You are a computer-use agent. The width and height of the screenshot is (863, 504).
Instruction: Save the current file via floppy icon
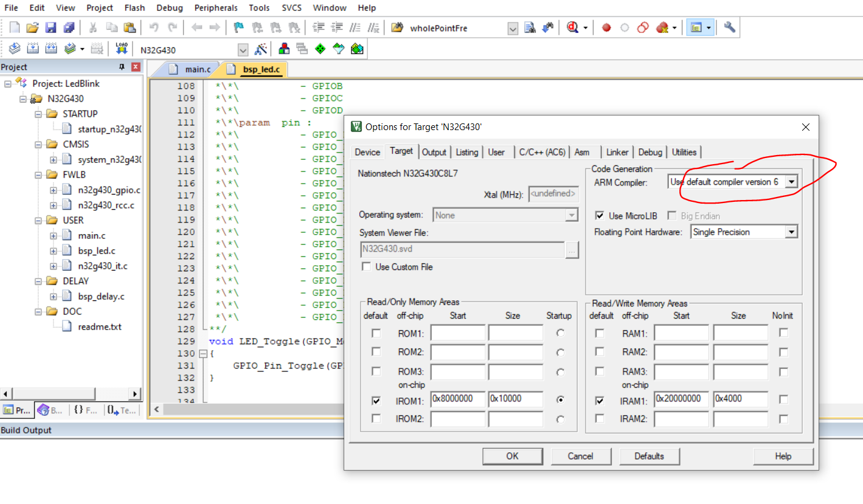pos(51,27)
